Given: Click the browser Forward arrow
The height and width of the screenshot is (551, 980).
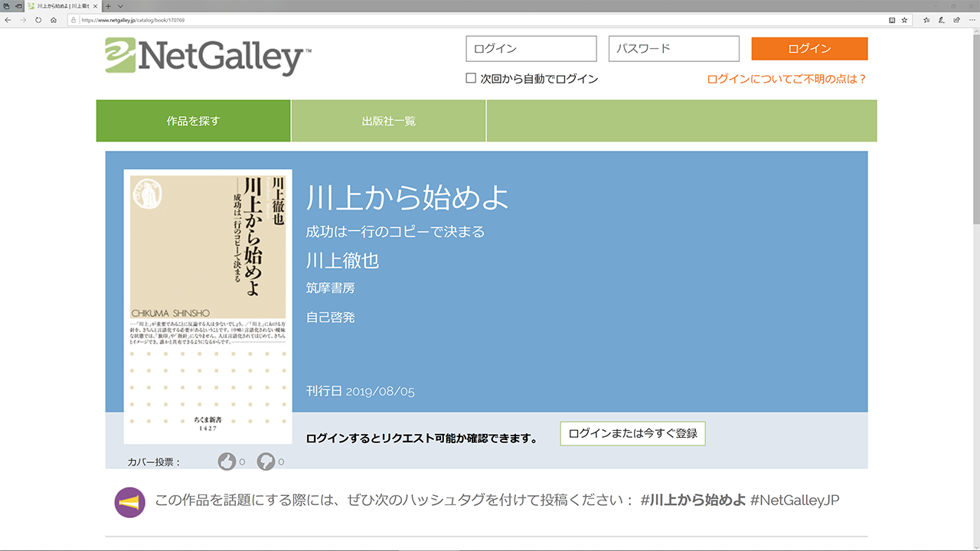Looking at the screenshot, I should [x=23, y=20].
